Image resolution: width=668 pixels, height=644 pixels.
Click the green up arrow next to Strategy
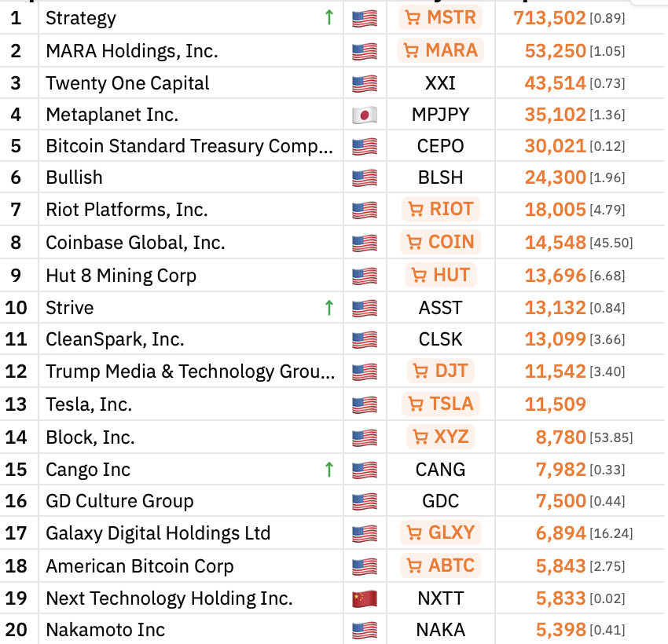coord(329,16)
